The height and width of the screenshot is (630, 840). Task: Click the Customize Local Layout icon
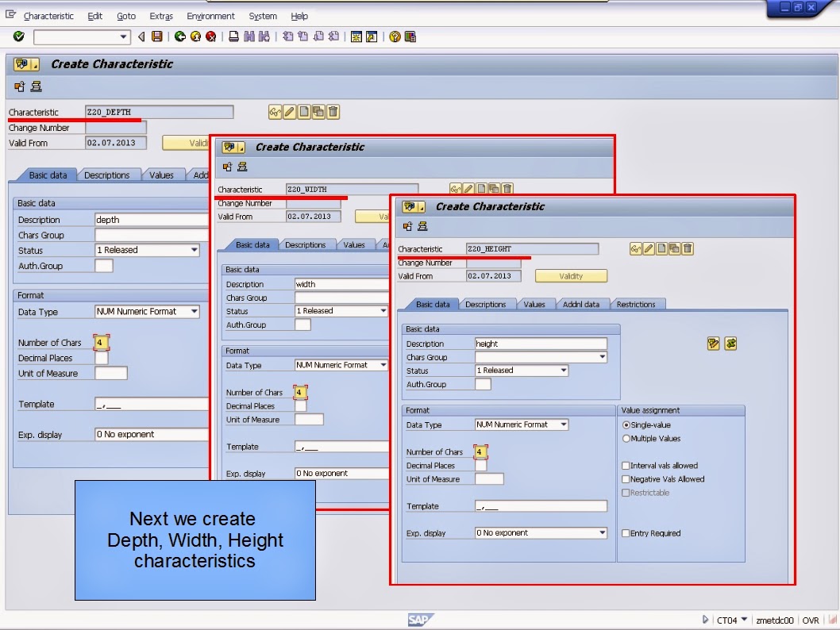(x=410, y=36)
